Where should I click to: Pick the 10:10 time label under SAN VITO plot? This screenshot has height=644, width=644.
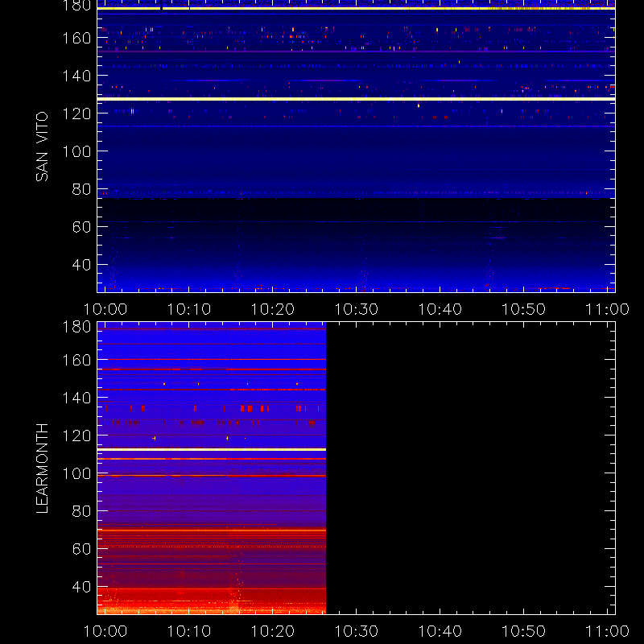point(189,309)
